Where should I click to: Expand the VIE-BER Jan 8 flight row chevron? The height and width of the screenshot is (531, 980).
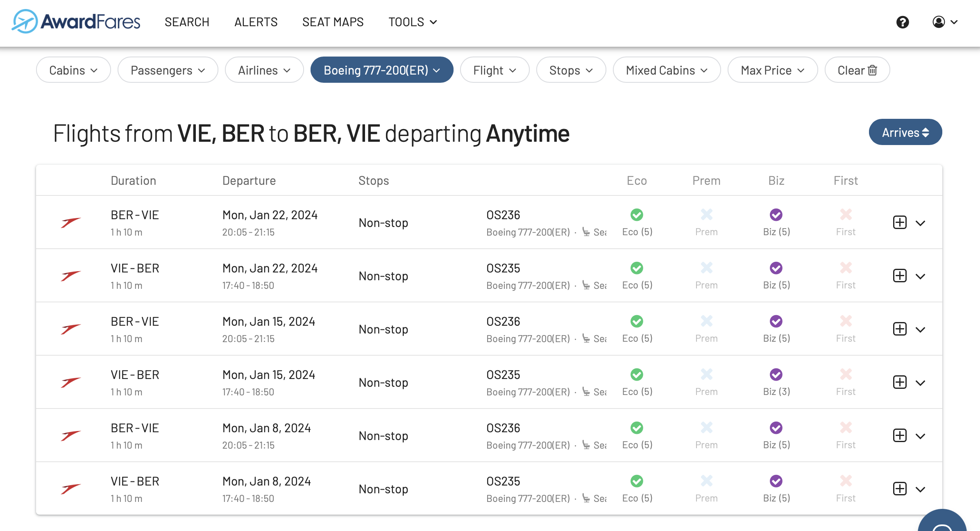coord(920,489)
